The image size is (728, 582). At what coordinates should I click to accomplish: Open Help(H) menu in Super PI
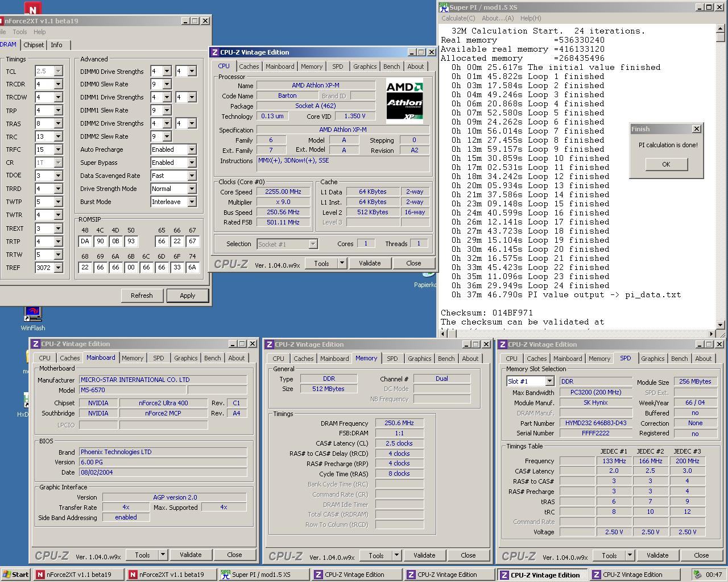coord(531,18)
